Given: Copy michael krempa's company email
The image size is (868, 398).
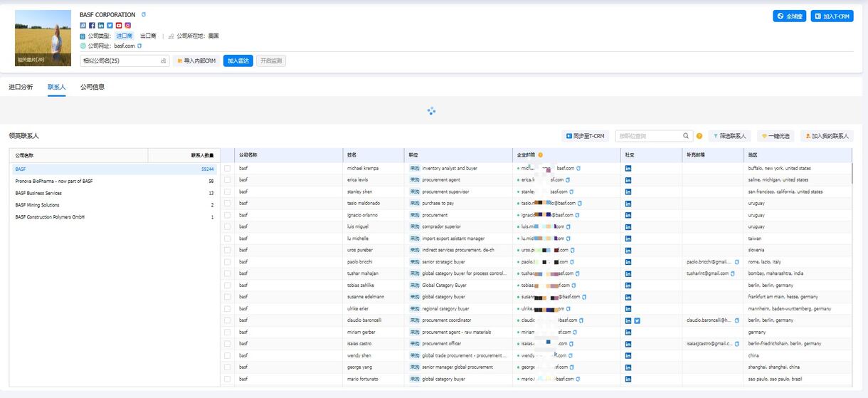Looking at the screenshot, I should 578,168.
